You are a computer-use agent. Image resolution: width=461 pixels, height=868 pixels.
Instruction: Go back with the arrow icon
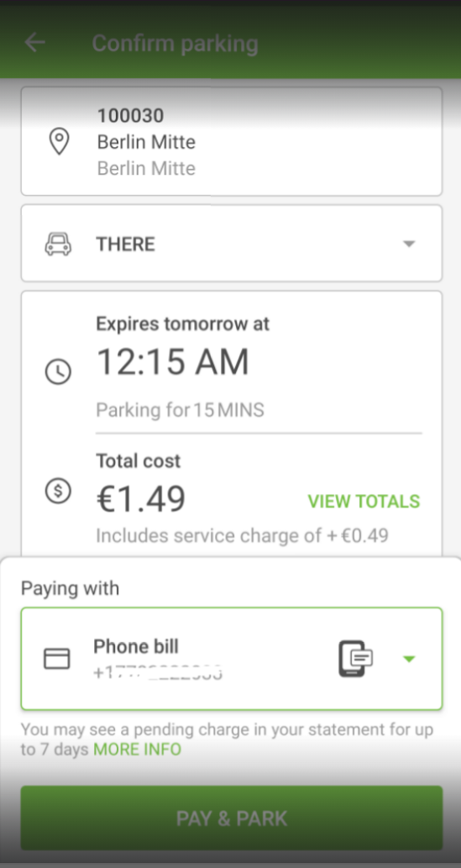[34, 43]
